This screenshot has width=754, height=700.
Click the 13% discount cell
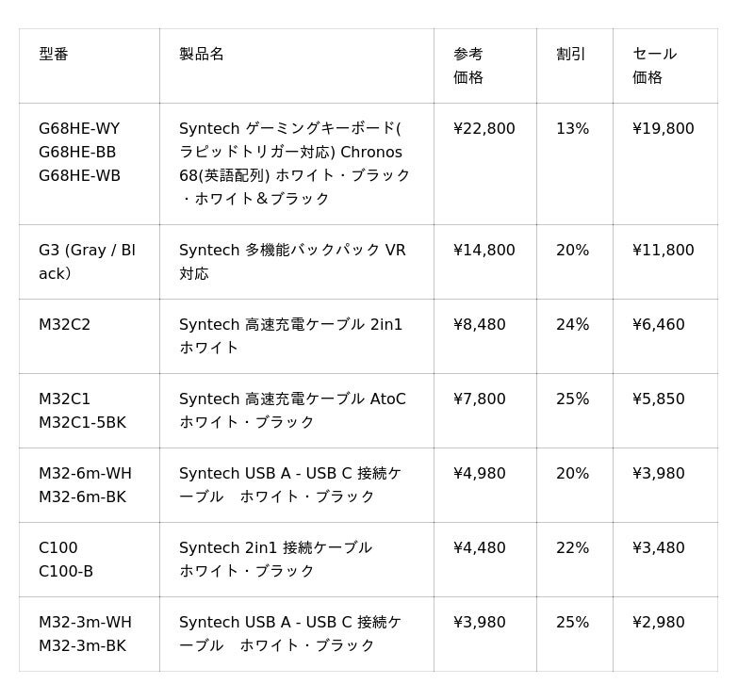(572, 129)
